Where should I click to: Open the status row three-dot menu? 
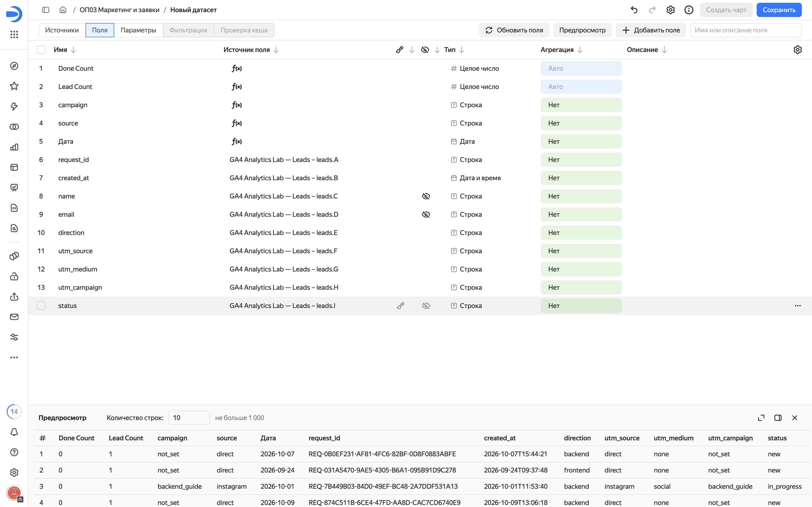[798, 305]
